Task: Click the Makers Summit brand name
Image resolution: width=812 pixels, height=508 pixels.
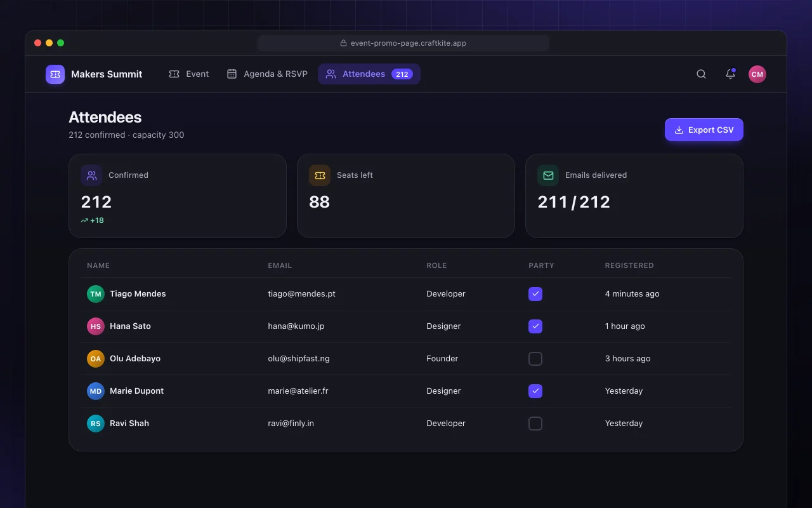Action: (x=107, y=74)
